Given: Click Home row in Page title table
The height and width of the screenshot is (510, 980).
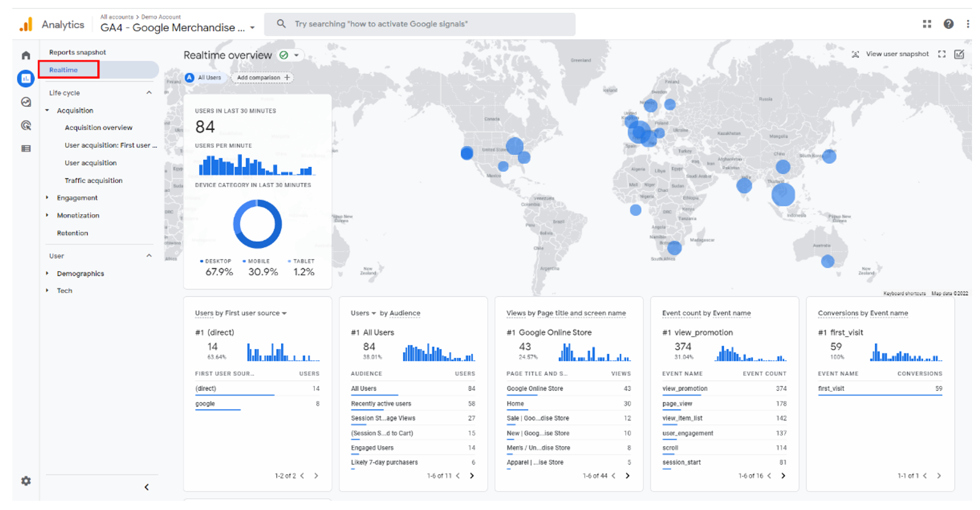Looking at the screenshot, I should (568, 404).
